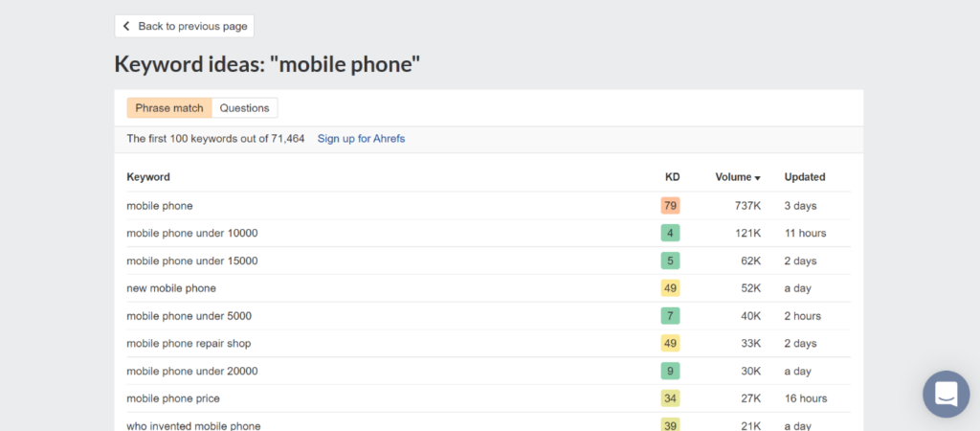Screen dimensions: 980x431
Task: Switch to the Questions tab
Action: click(244, 108)
